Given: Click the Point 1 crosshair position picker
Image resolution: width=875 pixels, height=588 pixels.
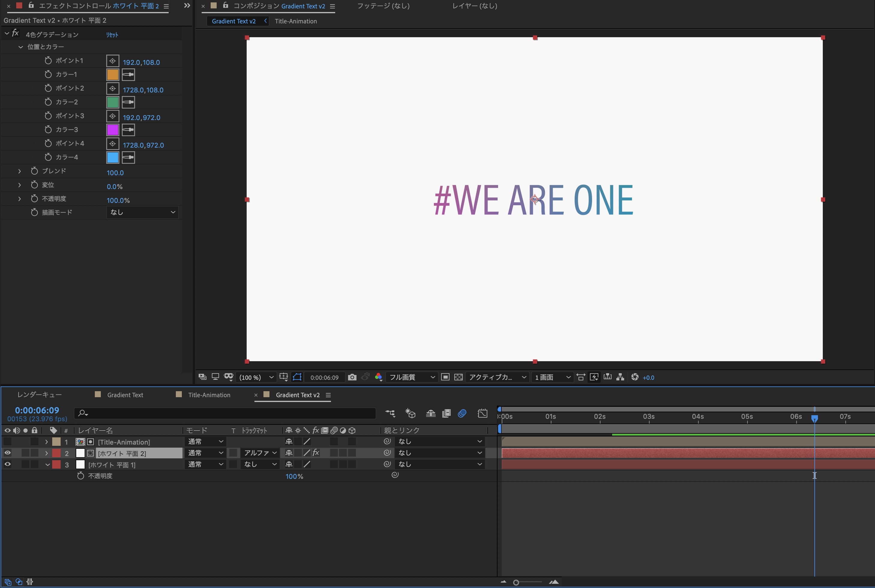Looking at the screenshot, I should pyautogui.click(x=113, y=61).
